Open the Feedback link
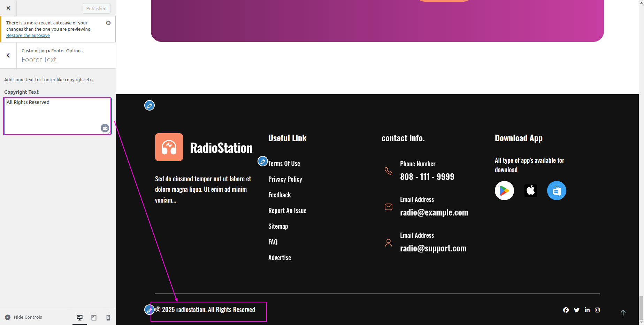 pos(279,195)
